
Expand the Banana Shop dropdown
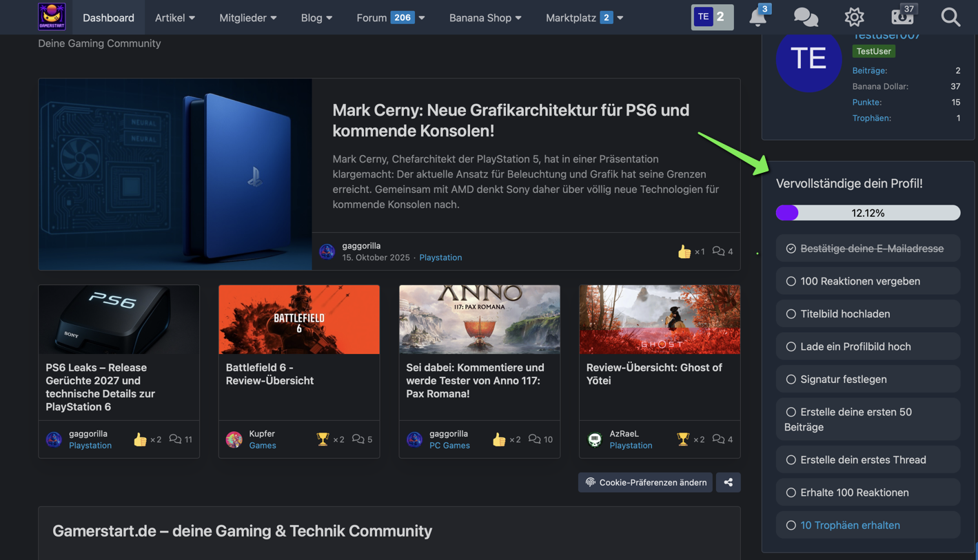485,17
